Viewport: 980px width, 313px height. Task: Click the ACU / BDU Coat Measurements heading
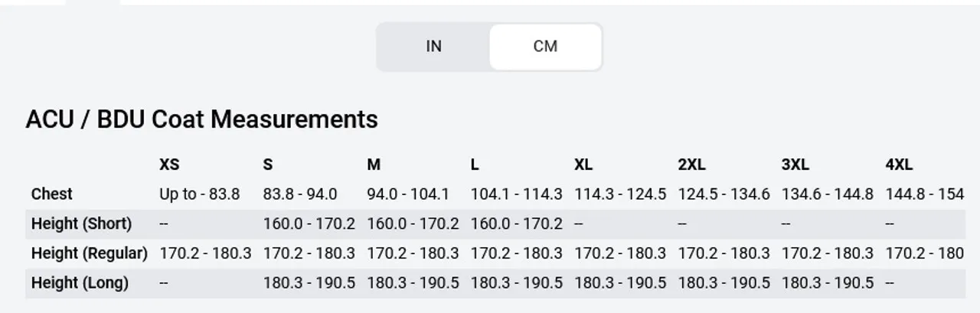[201, 119]
